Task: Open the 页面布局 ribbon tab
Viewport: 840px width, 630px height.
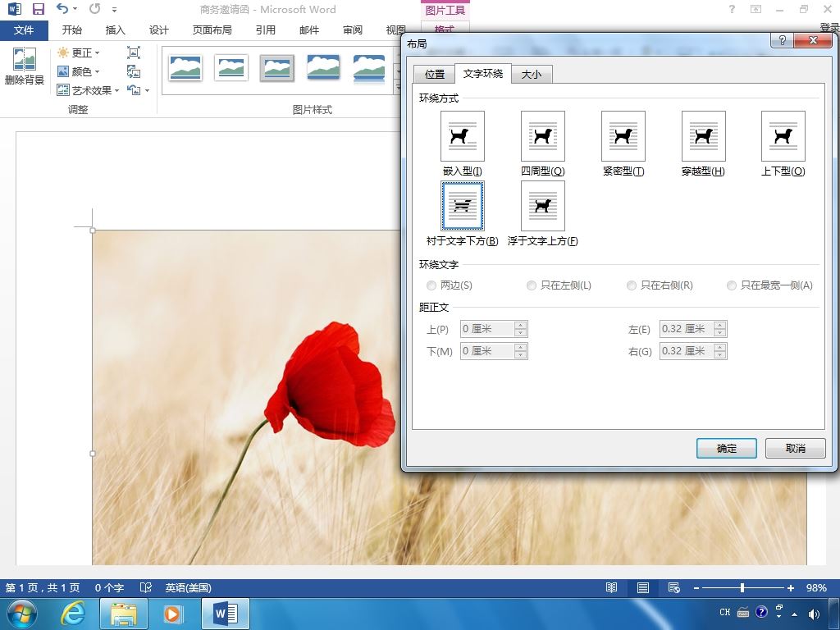Action: point(212,30)
